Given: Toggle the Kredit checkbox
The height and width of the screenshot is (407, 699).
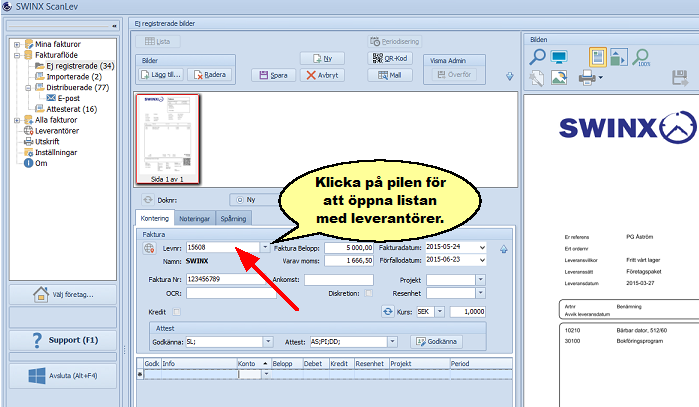Looking at the screenshot, I should [177, 312].
